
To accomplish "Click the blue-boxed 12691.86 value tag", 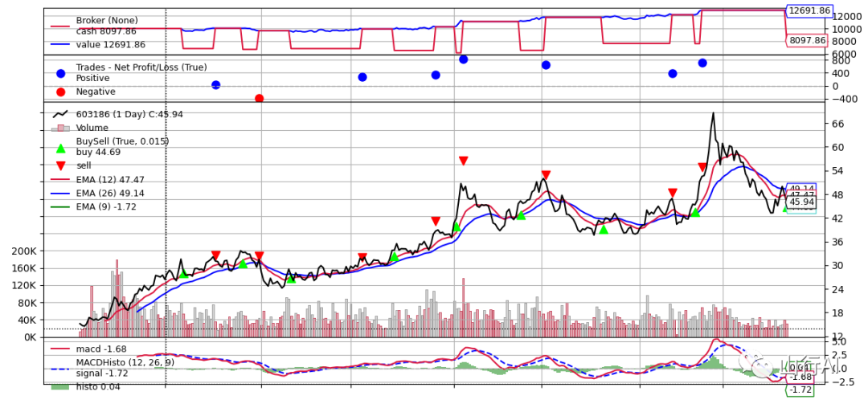I will (x=809, y=10).
